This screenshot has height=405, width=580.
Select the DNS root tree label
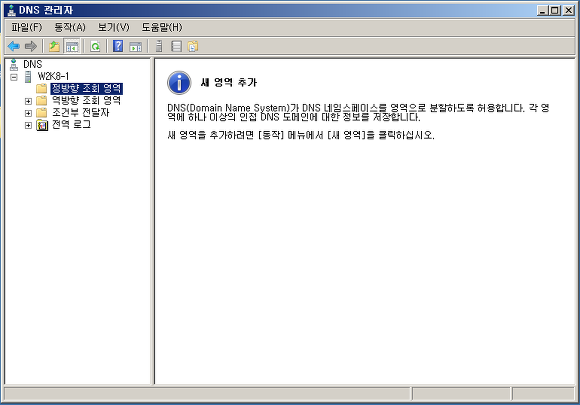coord(33,64)
